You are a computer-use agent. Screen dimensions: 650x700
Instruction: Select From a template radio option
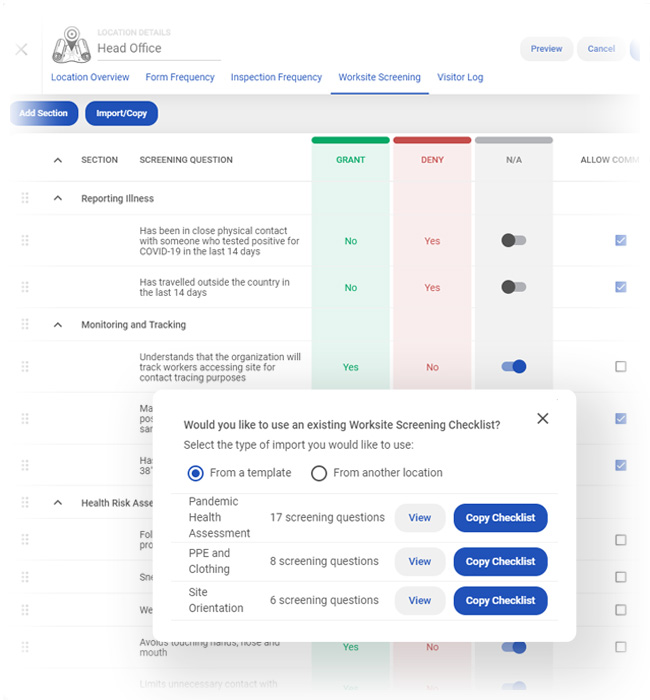(x=196, y=473)
